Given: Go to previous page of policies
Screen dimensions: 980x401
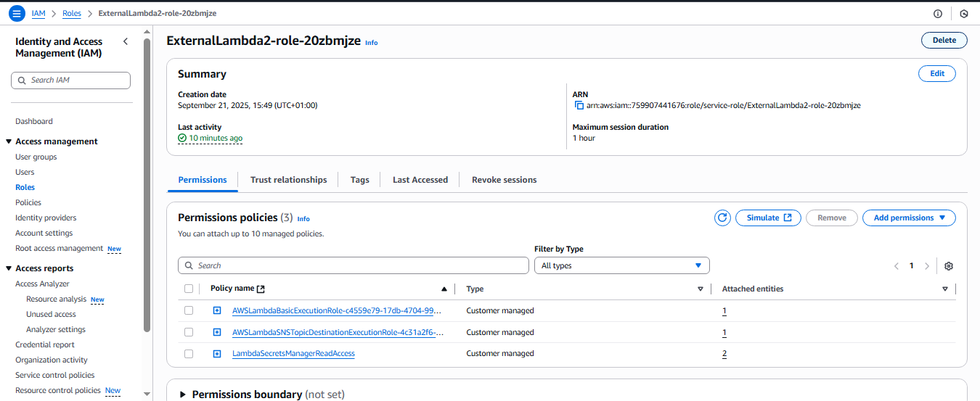Looking at the screenshot, I should tap(897, 266).
